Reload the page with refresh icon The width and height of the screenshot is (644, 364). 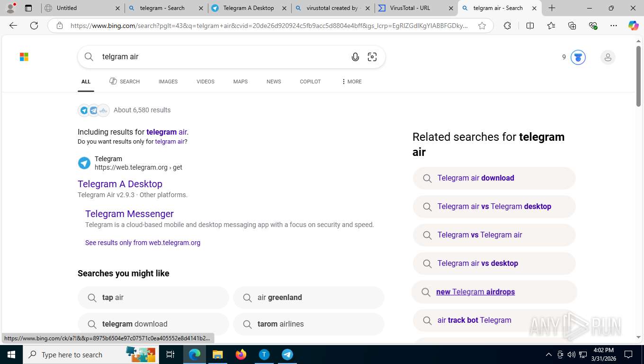tap(34, 26)
